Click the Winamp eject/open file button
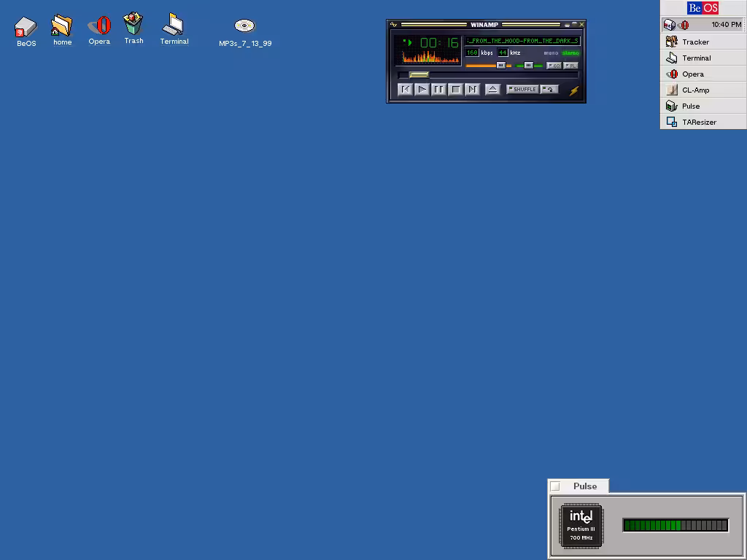 tap(492, 90)
